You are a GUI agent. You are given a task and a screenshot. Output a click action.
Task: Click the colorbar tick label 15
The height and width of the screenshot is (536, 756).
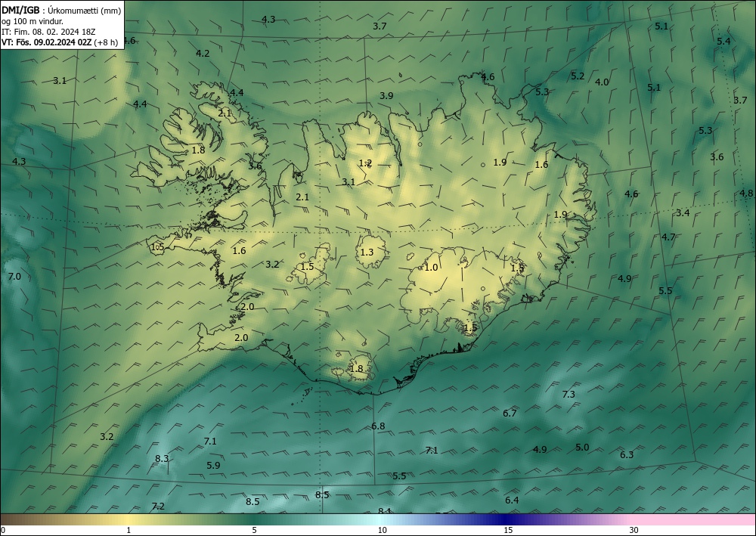coord(508,531)
